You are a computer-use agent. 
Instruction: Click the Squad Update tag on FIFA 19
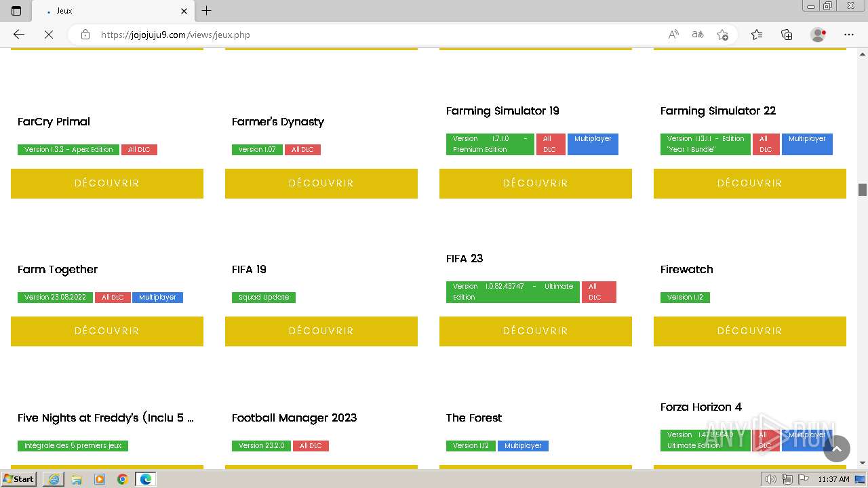264,298
